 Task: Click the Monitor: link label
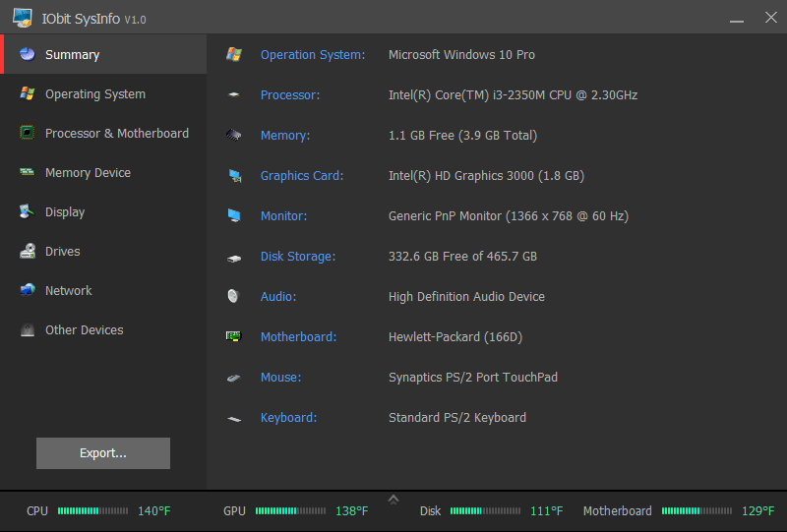pyautogui.click(x=283, y=215)
